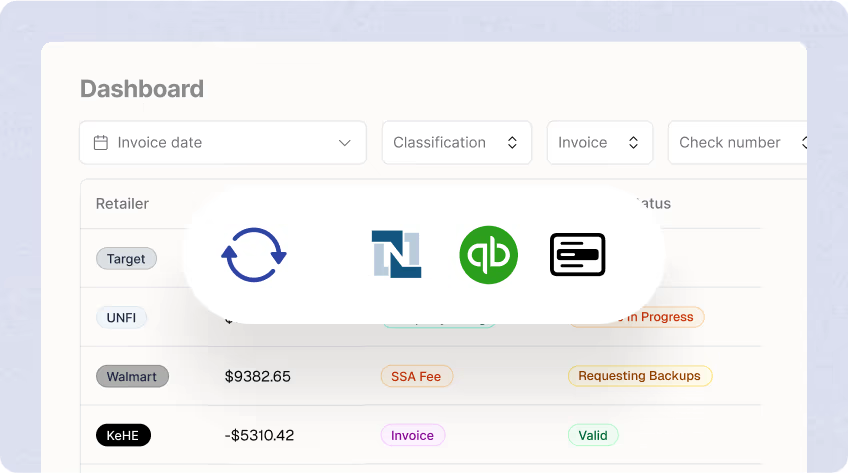This screenshot has width=848, height=473.
Task: Click the Requesting Backups status badge
Action: (640, 376)
